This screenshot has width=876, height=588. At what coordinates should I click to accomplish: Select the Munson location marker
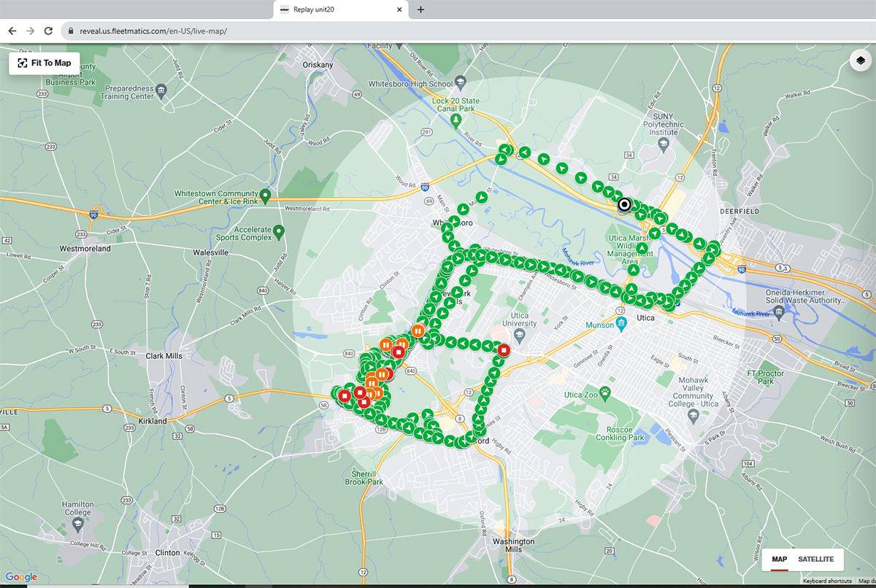coord(620,324)
